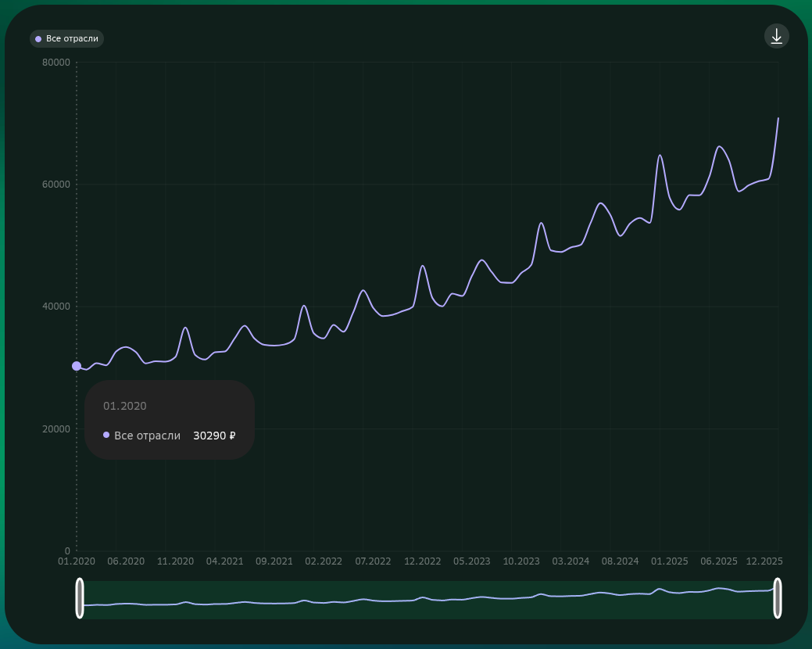Click the tooltip date 01.2020
Viewport: 812px width, 649px height.
125,406
